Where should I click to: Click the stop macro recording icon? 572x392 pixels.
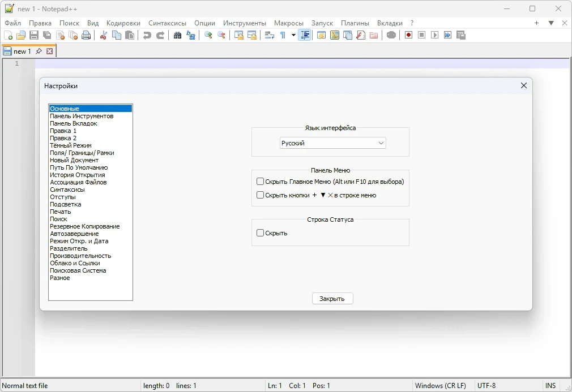pos(422,35)
